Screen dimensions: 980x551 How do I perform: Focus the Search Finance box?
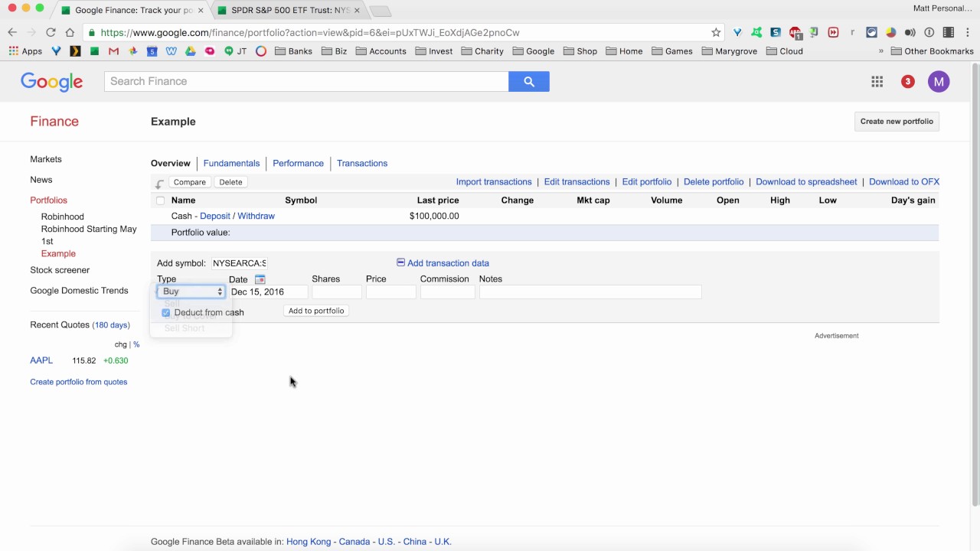[306, 81]
